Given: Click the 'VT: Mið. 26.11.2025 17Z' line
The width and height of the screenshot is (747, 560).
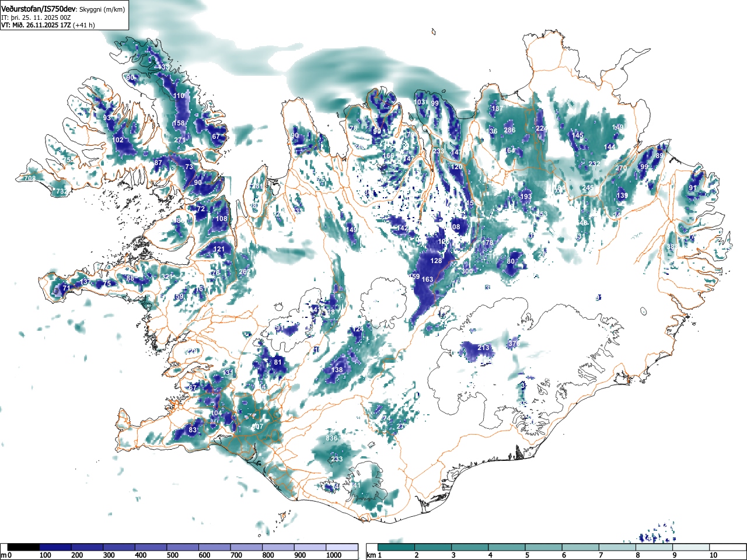Looking at the screenshot, I should [36, 25].
